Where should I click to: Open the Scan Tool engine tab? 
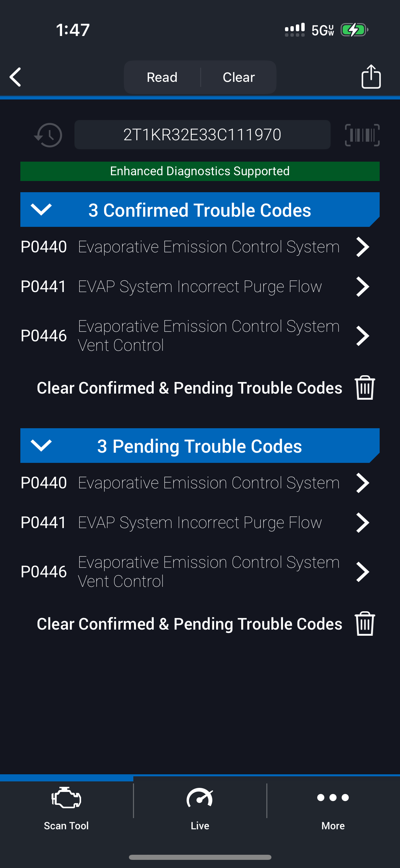66,808
